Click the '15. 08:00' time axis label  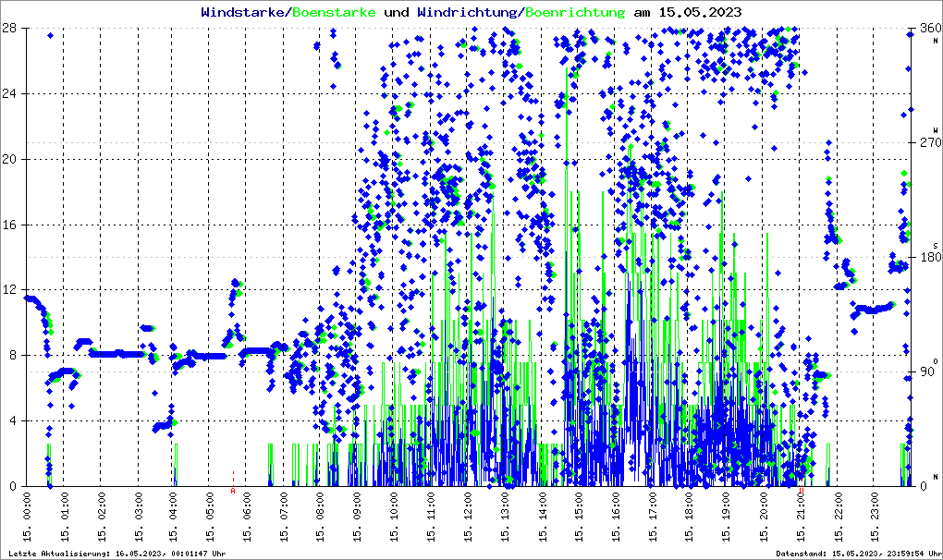pos(320,517)
